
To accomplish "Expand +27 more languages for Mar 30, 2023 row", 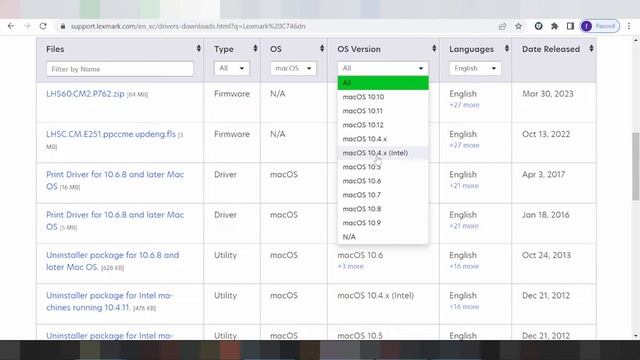I will click(464, 105).
